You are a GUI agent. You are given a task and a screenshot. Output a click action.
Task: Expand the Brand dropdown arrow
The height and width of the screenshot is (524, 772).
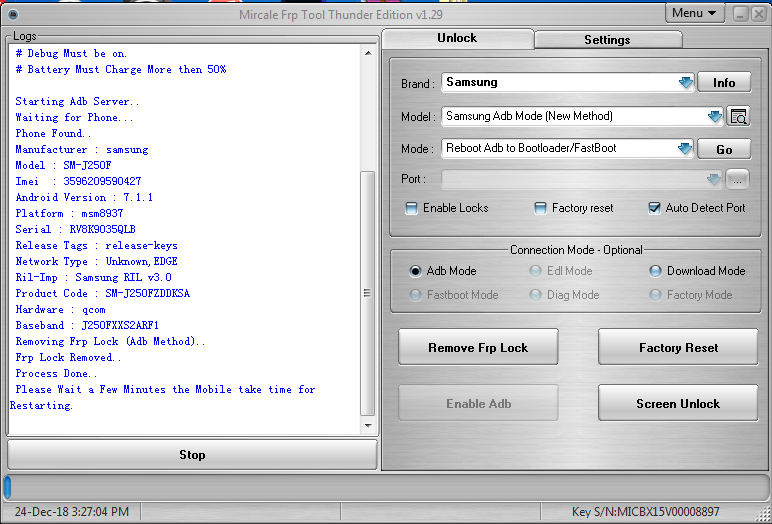[x=686, y=83]
